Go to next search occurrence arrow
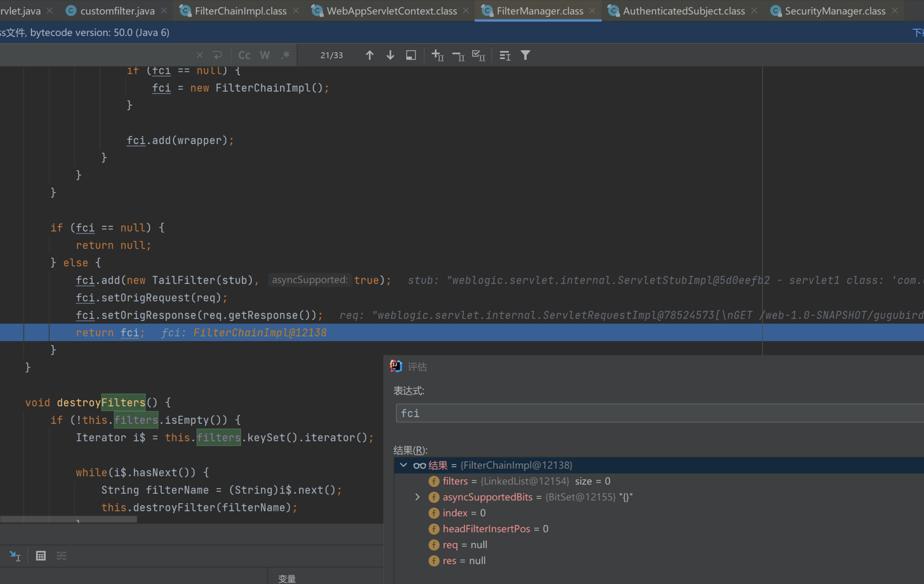 390,55
